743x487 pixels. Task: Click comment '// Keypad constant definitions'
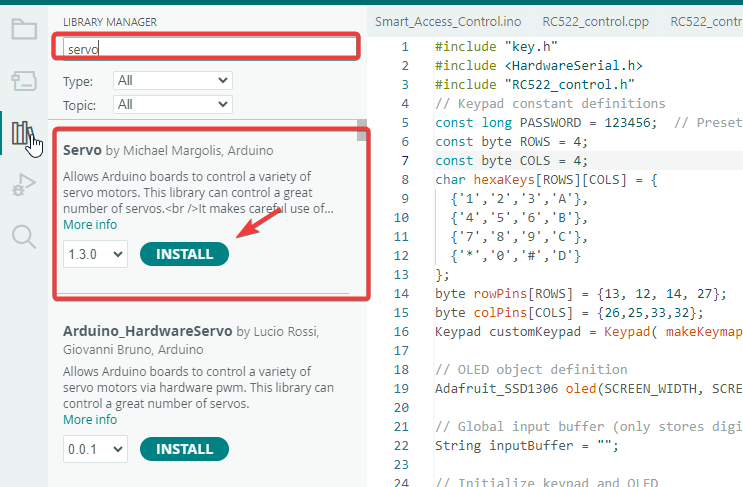coord(550,104)
